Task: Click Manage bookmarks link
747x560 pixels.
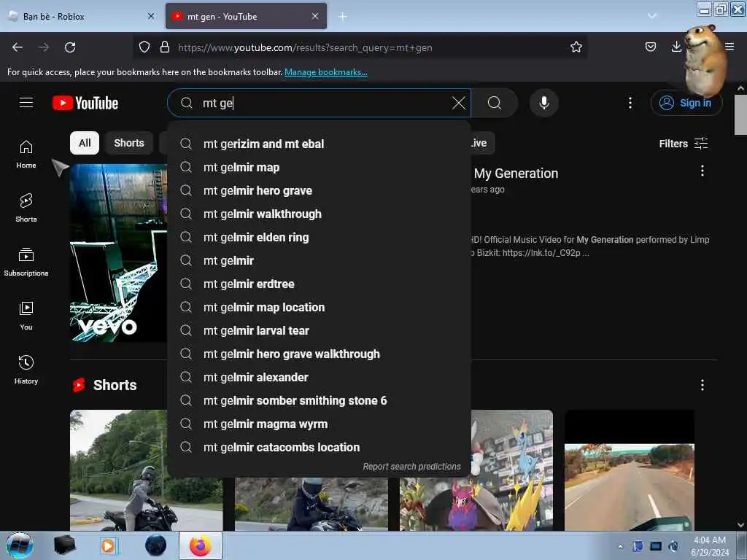Action: (326, 72)
